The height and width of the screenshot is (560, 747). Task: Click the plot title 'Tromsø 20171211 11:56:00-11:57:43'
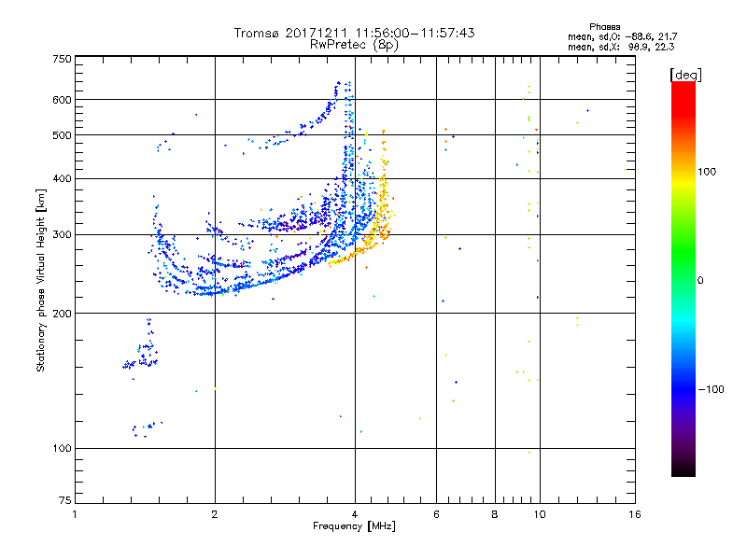354,33
